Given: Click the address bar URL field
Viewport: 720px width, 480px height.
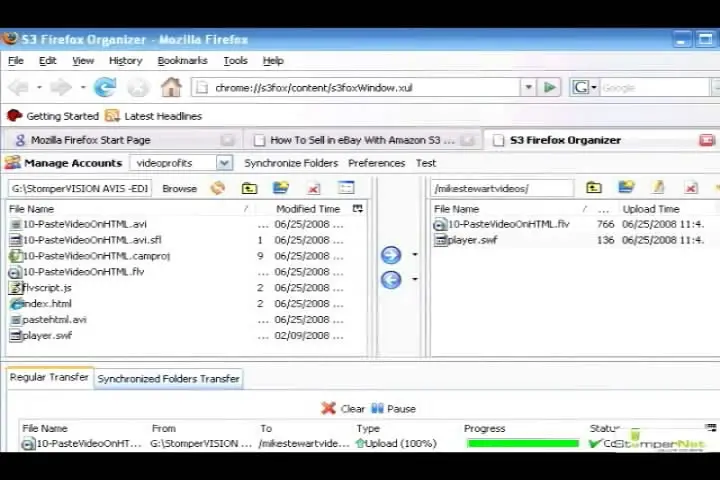Looking at the screenshot, I should coord(356,87).
